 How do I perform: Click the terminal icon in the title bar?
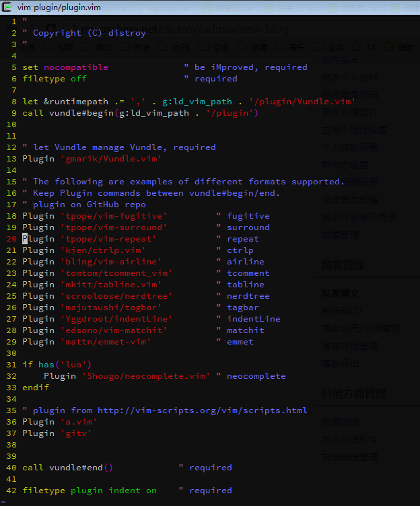[x=7, y=7]
